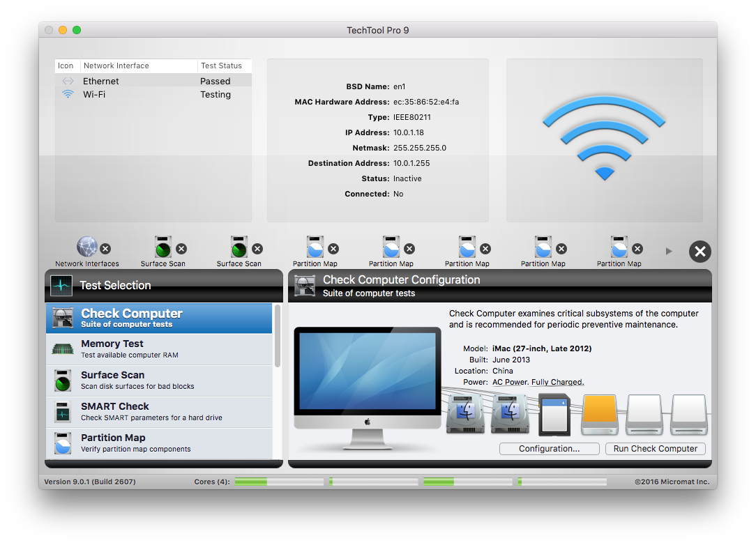756x545 pixels.
Task: Click the "Passed" test status cell
Action: (215, 81)
